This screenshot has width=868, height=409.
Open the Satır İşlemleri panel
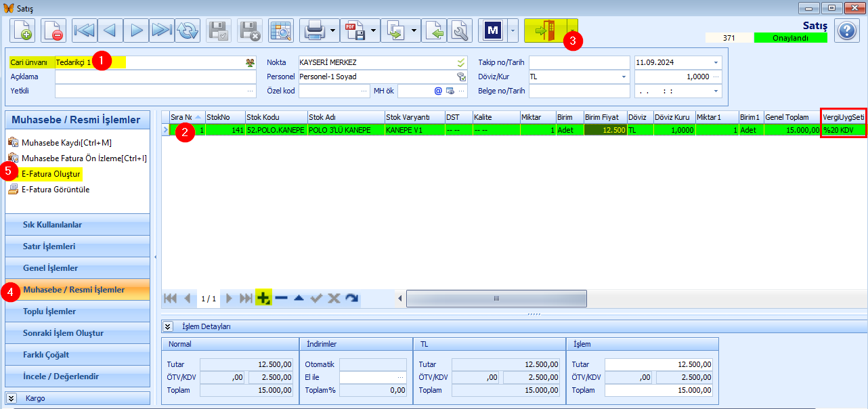[x=77, y=246]
